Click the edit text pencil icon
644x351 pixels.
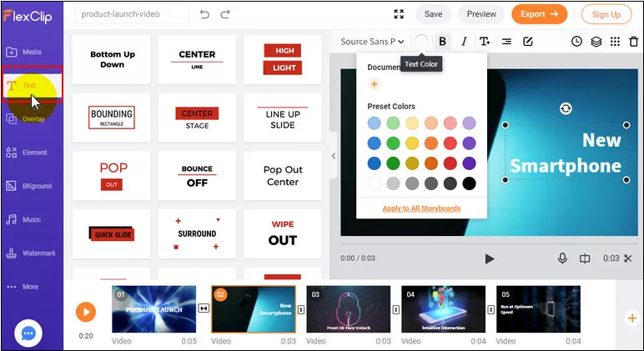coord(528,42)
